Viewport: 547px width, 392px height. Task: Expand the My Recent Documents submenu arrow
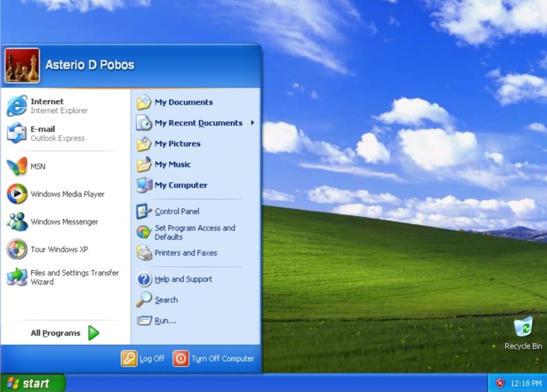click(x=252, y=122)
